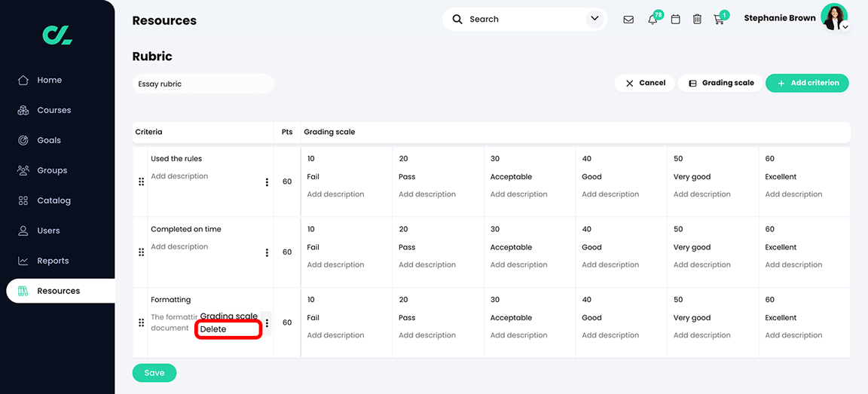This screenshot has height=394, width=868.
Task: Choose Grading scale in Formatting context menu
Action: [x=228, y=316]
